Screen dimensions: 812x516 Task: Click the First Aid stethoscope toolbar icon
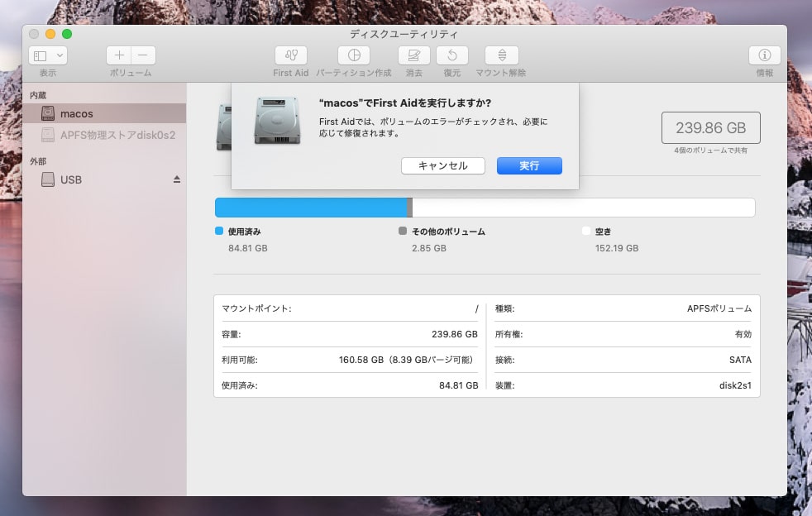click(290, 55)
